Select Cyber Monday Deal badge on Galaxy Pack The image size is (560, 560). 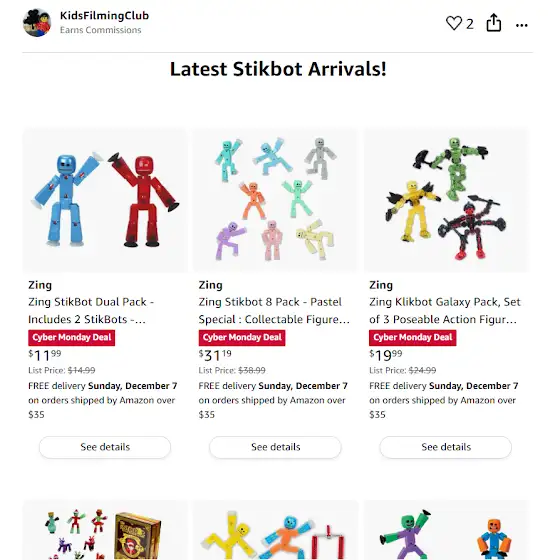(412, 338)
